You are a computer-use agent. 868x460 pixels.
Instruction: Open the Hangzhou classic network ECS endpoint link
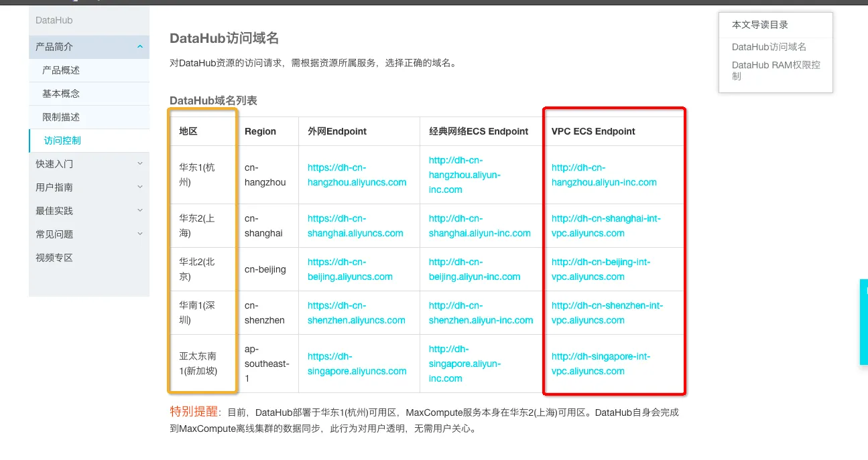[464, 175]
